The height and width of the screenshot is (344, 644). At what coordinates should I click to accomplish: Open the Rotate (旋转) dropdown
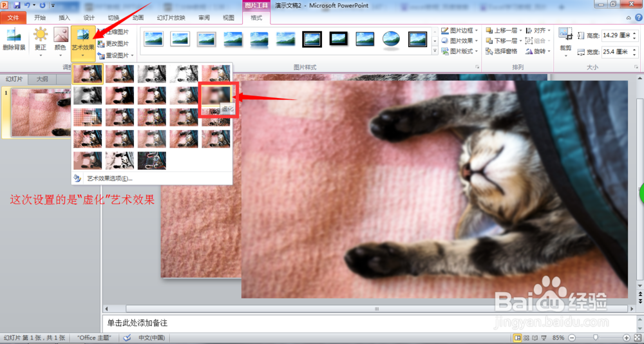pos(538,51)
